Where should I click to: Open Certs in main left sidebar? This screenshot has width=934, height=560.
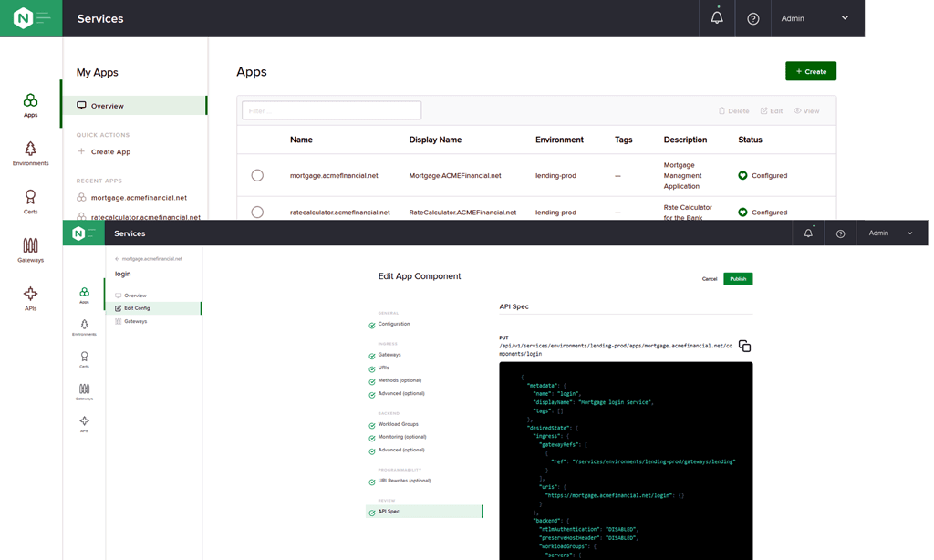(30, 202)
